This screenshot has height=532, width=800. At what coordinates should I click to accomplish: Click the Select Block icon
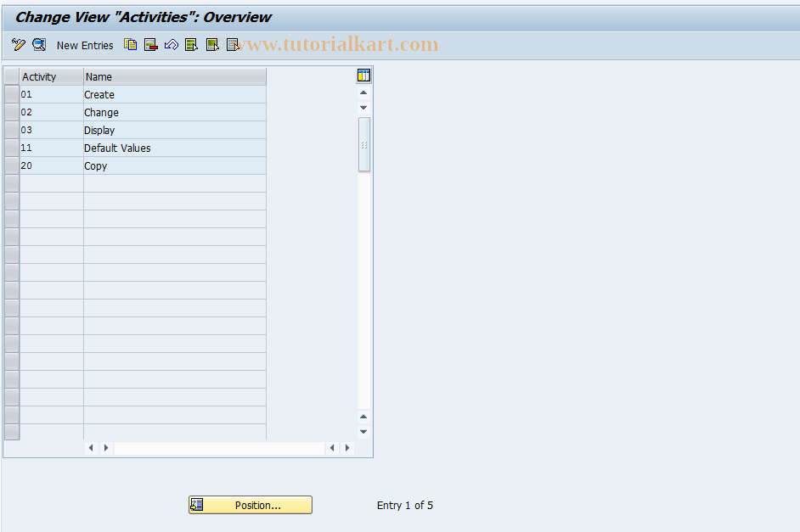pyautogui.click(x=212, y=45)
